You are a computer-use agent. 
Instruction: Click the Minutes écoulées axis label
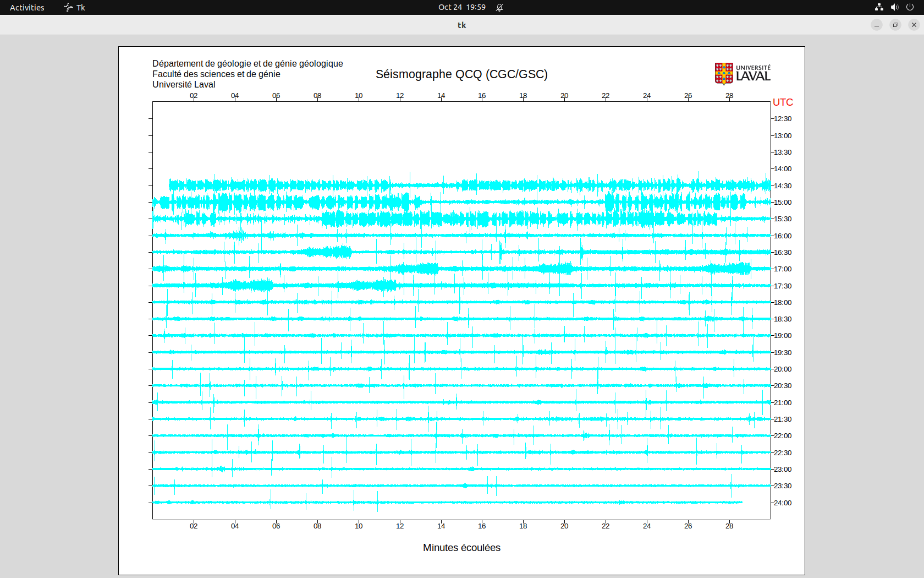click(461, 548)
